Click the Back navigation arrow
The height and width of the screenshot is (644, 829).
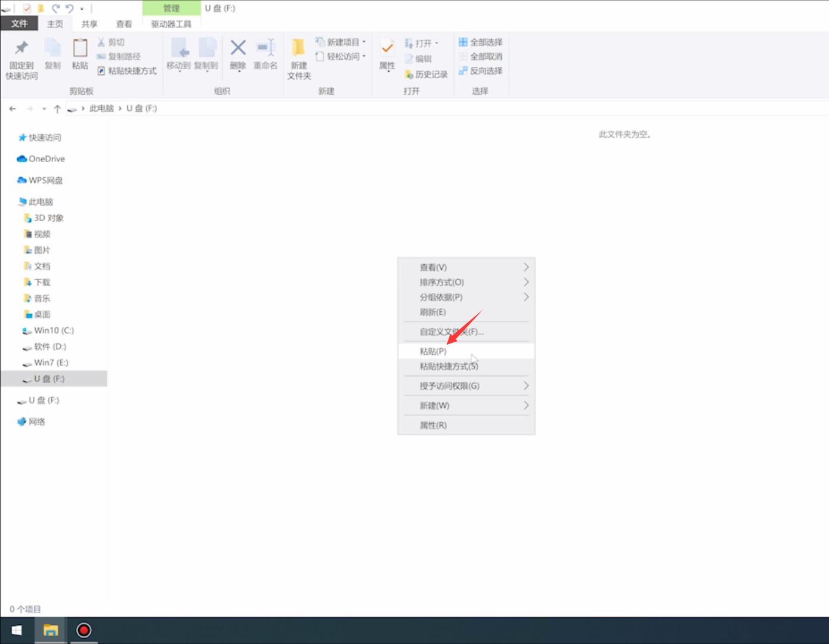[x=13, y=109]
